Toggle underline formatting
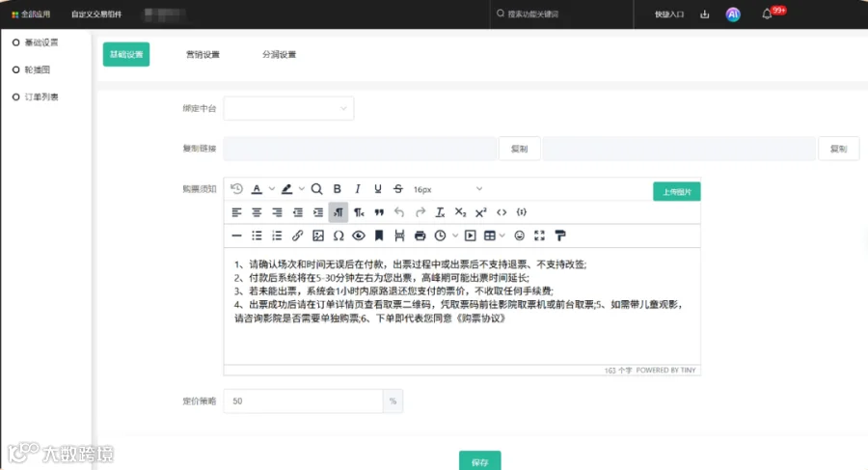Viewport: 868px width, 470px height. (377, 189)
